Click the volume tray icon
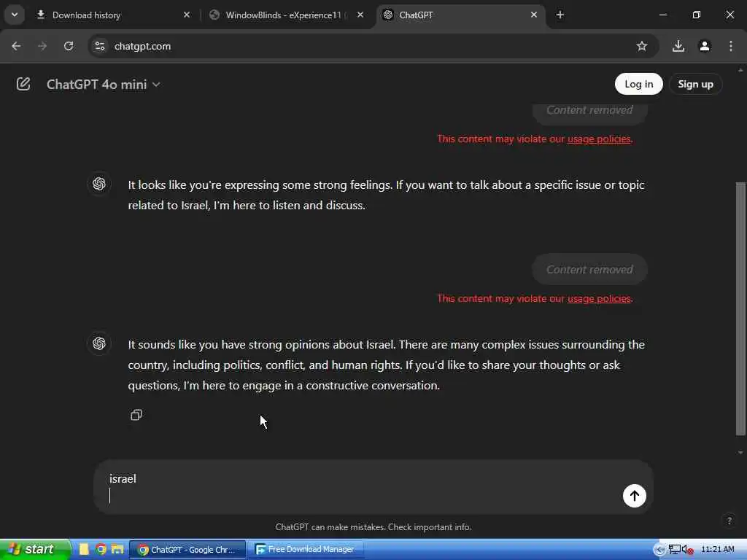The width and height of the screenshot is (747, 560). [x=686, y=550]
